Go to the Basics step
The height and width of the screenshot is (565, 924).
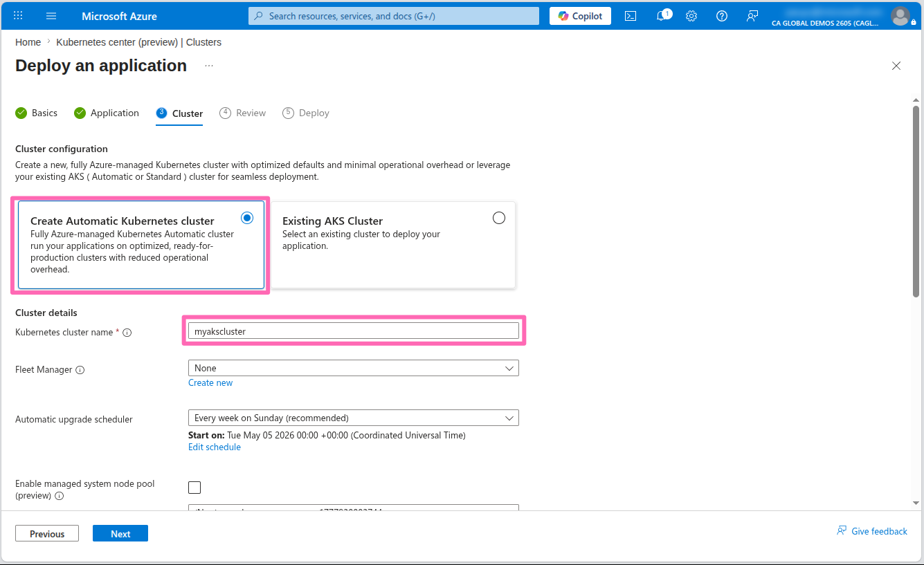pos(37,113)
